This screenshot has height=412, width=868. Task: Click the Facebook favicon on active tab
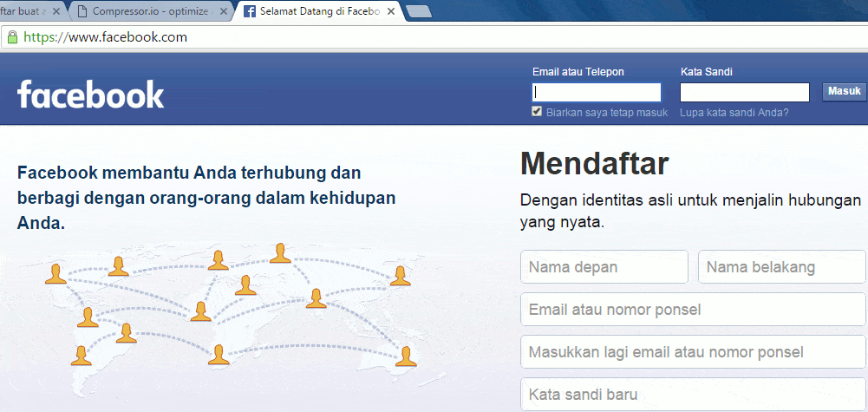tap(250, 11)
